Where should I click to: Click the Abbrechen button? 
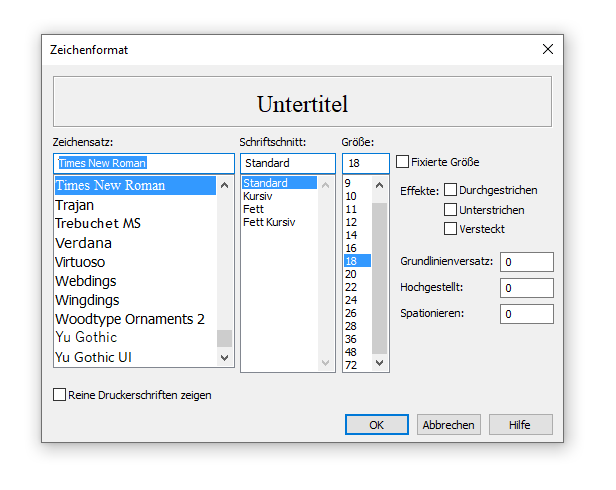[x=448, y=425]
